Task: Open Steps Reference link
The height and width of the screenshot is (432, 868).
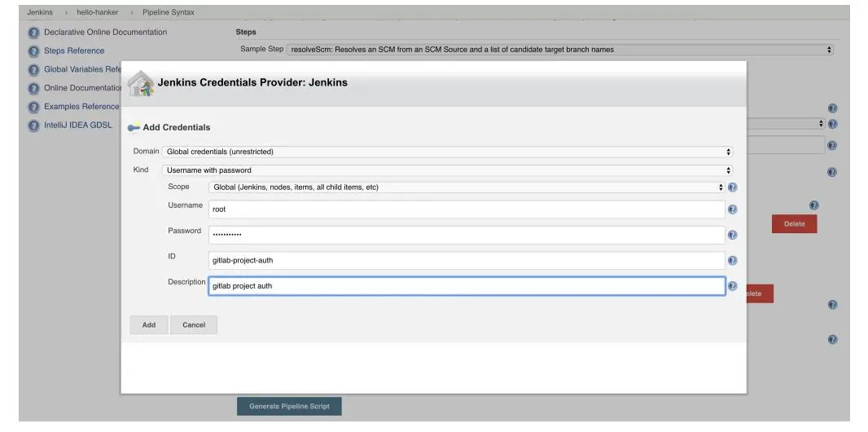Action: 74,51
